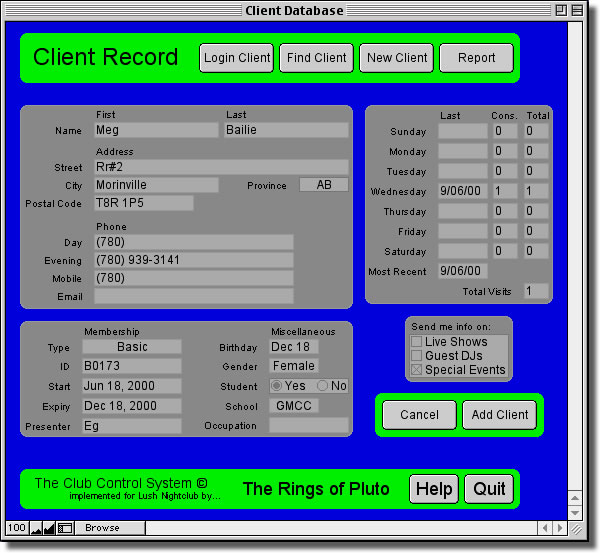
Task: Click the Email input field
Action: 193,296
